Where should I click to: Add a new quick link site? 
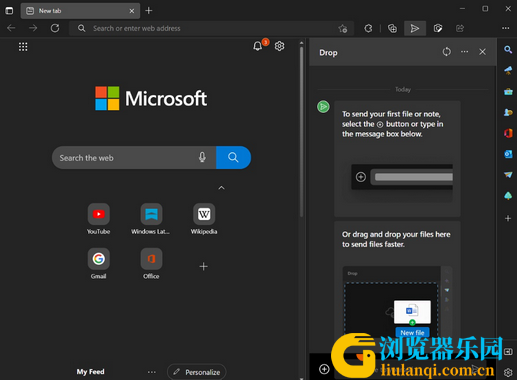point(203,266)
